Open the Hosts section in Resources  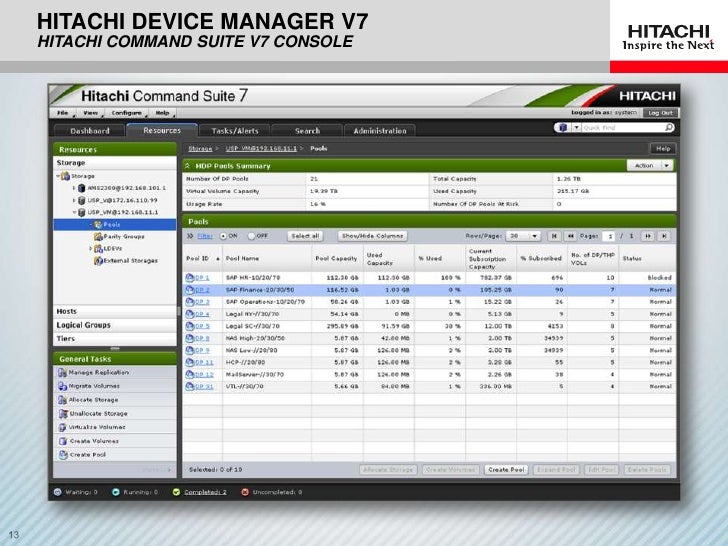click(115, 312)
